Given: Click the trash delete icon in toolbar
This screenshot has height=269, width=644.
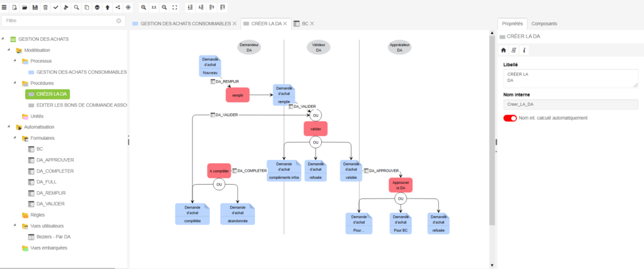Looking at the screenshot, I should (x=45, y=7).
